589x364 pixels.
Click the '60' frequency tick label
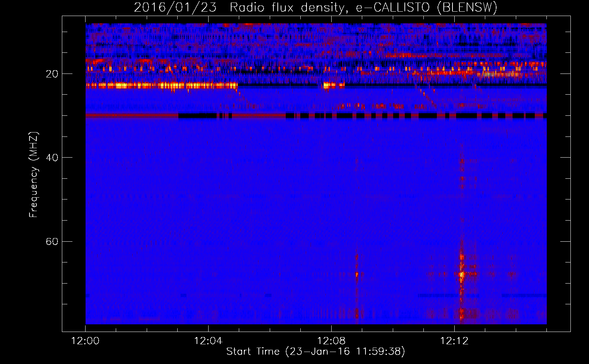click(x=52, y=241)
